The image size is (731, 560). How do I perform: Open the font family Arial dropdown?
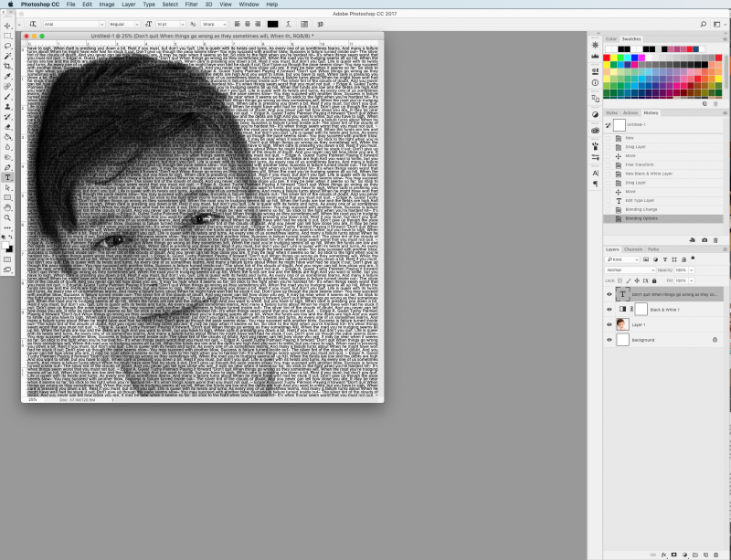tap(74, 25)
